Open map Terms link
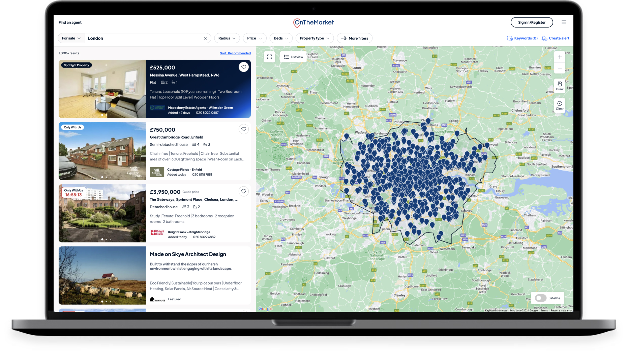 pos(544,310)
